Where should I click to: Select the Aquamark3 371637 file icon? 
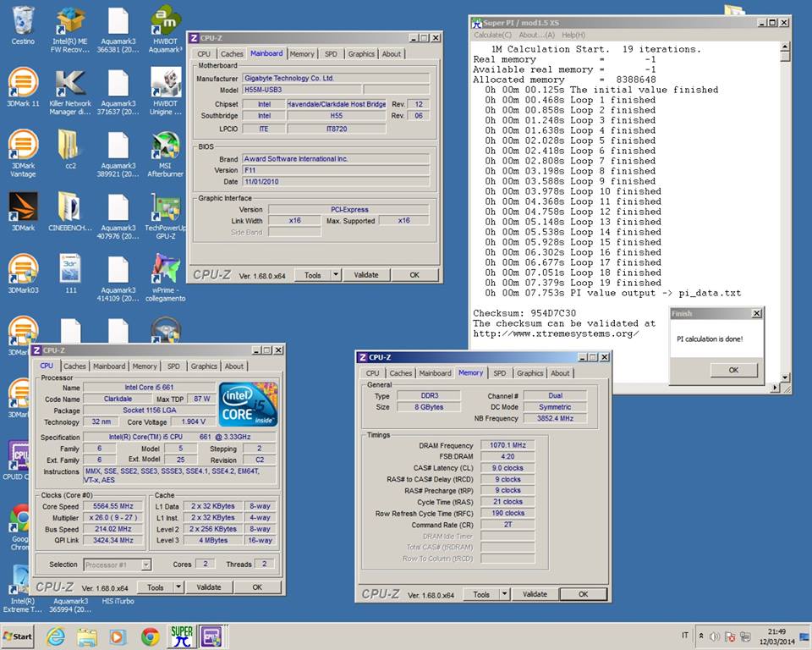(118, 92)
